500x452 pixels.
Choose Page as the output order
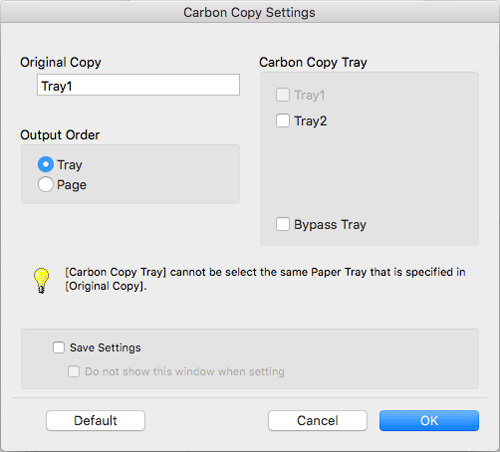click(46, 184)
